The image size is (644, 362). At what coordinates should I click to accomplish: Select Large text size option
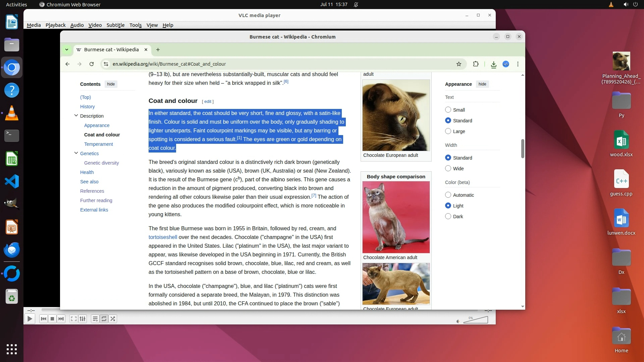point(448,131)
